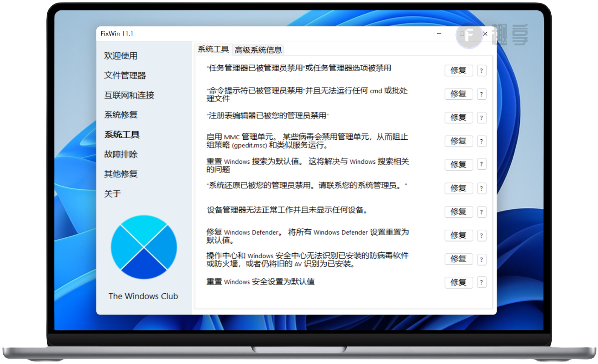Screen dimensions: 598x364
Task: Click 修复 for 操作中心和 Windows 安全中心
Action: click(458, 259)
